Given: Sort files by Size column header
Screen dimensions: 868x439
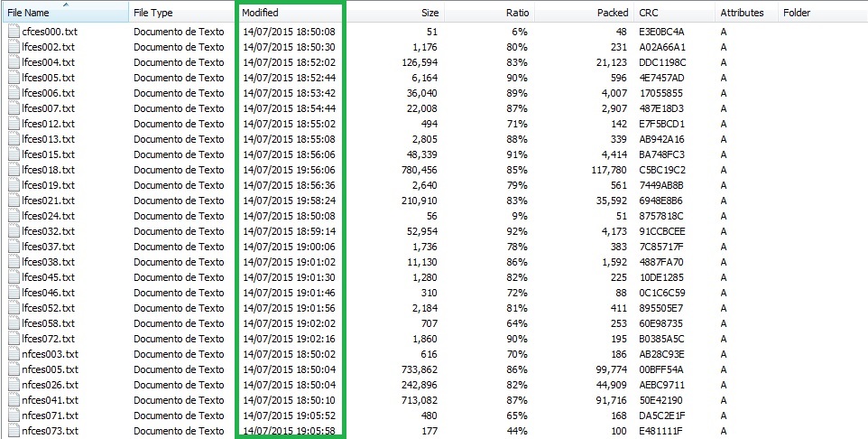Looking at the screenshot, I should (x=429, y=13).
